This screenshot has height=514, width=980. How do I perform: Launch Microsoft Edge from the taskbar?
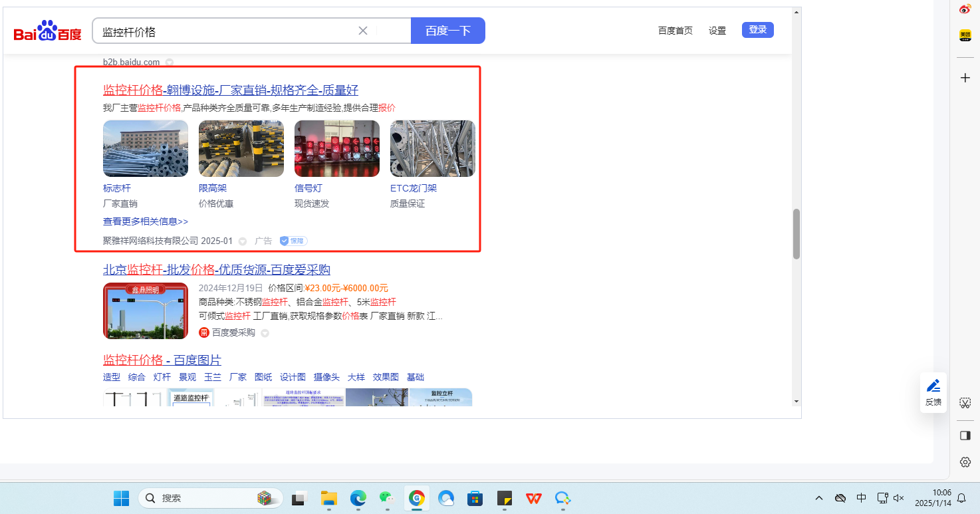(358, 498)
